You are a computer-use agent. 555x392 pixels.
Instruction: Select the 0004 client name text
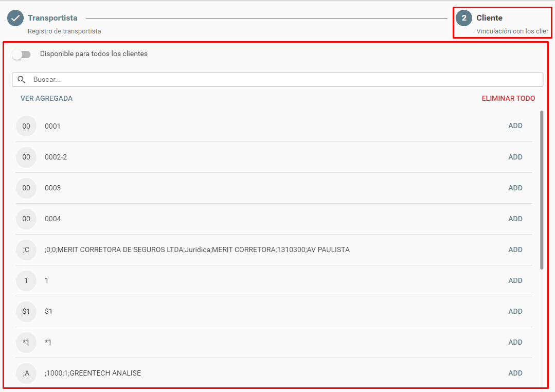coord(52,219)
